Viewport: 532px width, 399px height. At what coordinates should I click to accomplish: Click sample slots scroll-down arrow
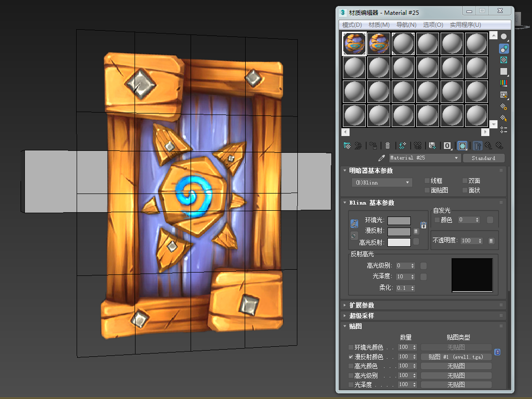coord(494,125)
